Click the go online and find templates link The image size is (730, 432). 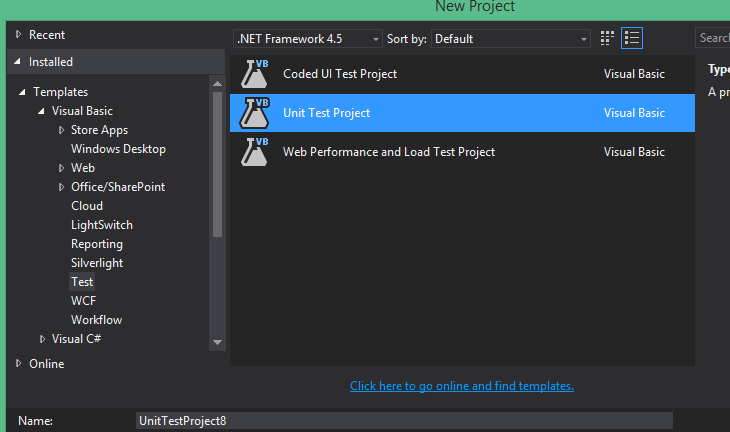(461, 386)
